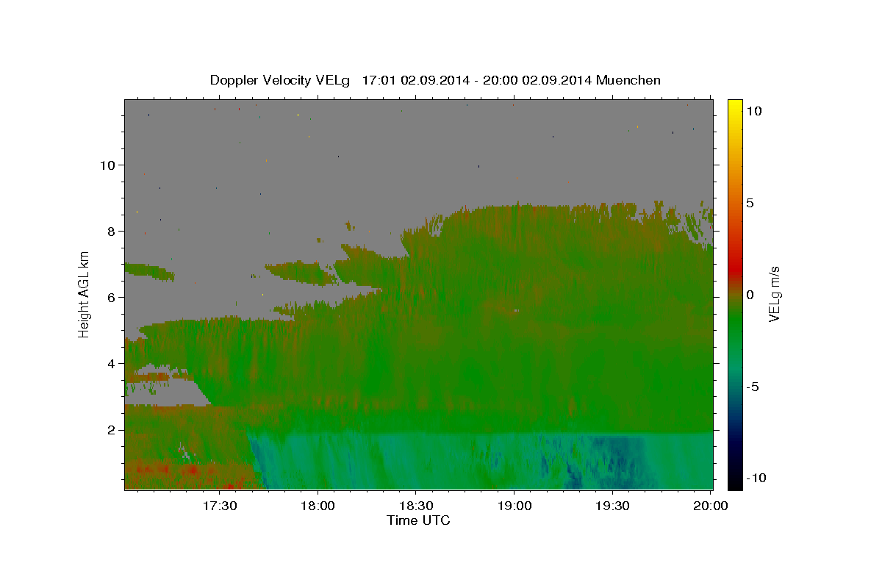Click the 'Height AGL km' axis label
This screenshot has height=588, width=882.
[85, 295]
